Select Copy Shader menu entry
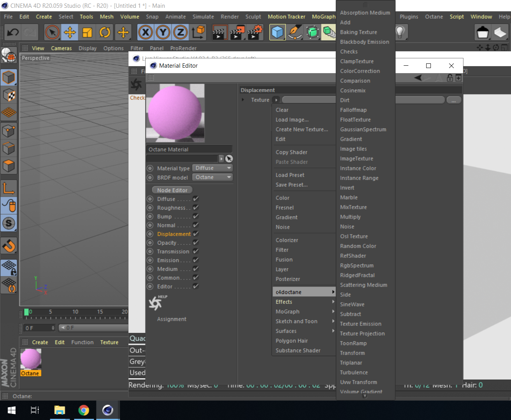511x420 pixels. (x=304, y=152)
